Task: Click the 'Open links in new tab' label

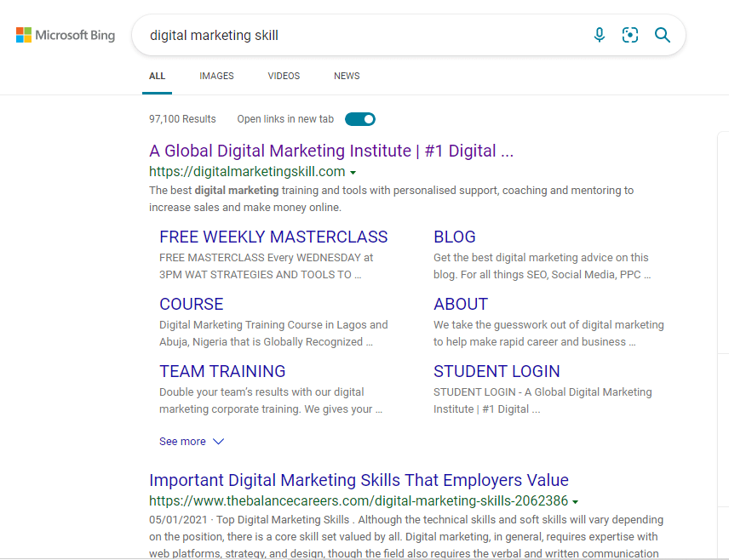Action: [x=285, y=119]
